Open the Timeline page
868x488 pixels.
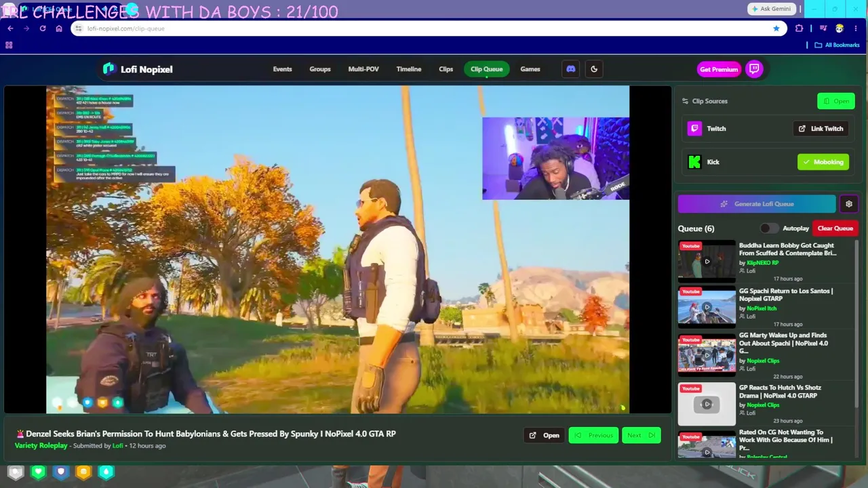[x=409, y=69]
